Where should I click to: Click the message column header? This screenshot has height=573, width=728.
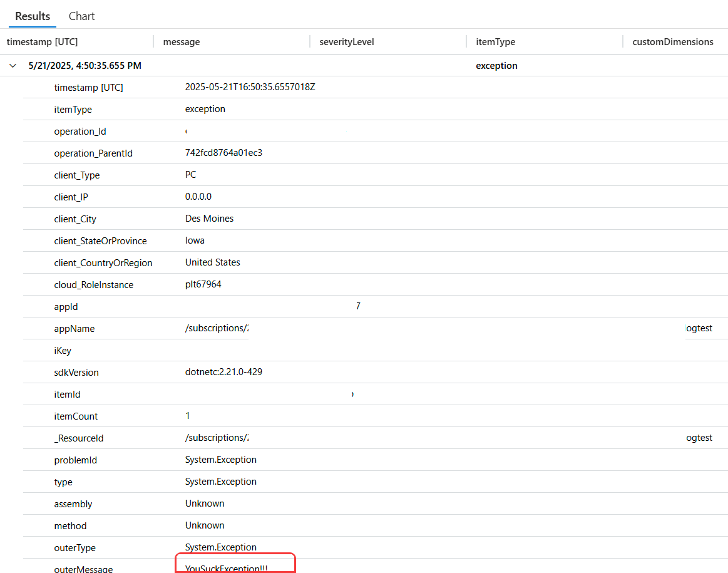[x=182, y=42]
